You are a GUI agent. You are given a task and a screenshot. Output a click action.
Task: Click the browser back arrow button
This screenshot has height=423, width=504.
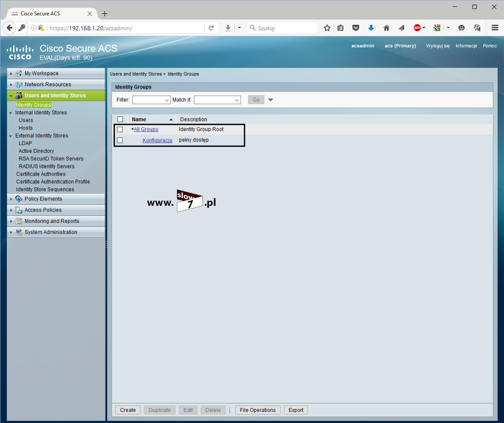10,28
